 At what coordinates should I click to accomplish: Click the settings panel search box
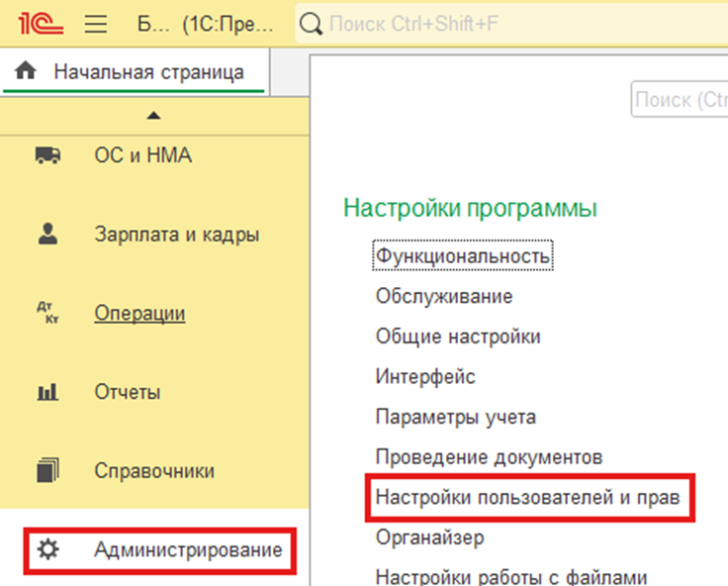[x=681, y=100]
